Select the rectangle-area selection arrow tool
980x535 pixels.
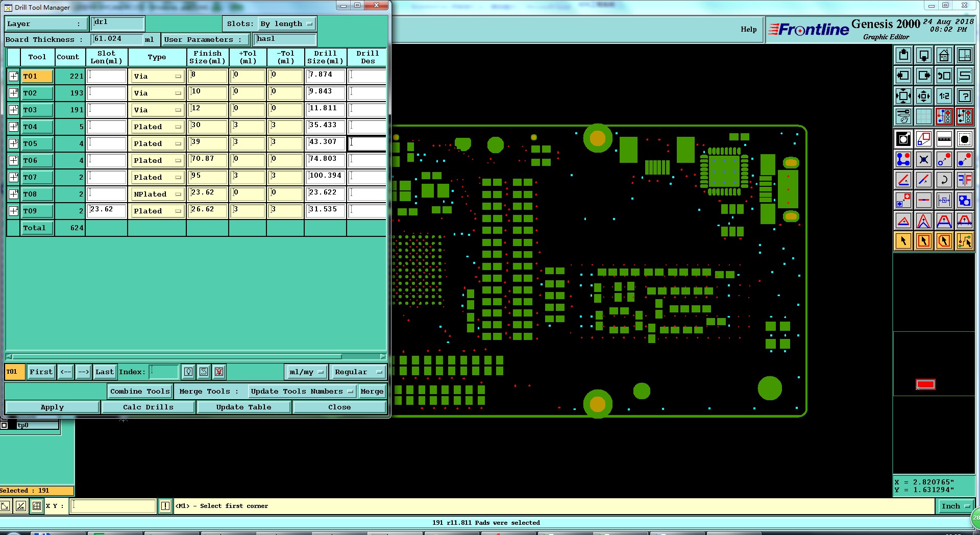pyautogui.click(x=923, y=241)
